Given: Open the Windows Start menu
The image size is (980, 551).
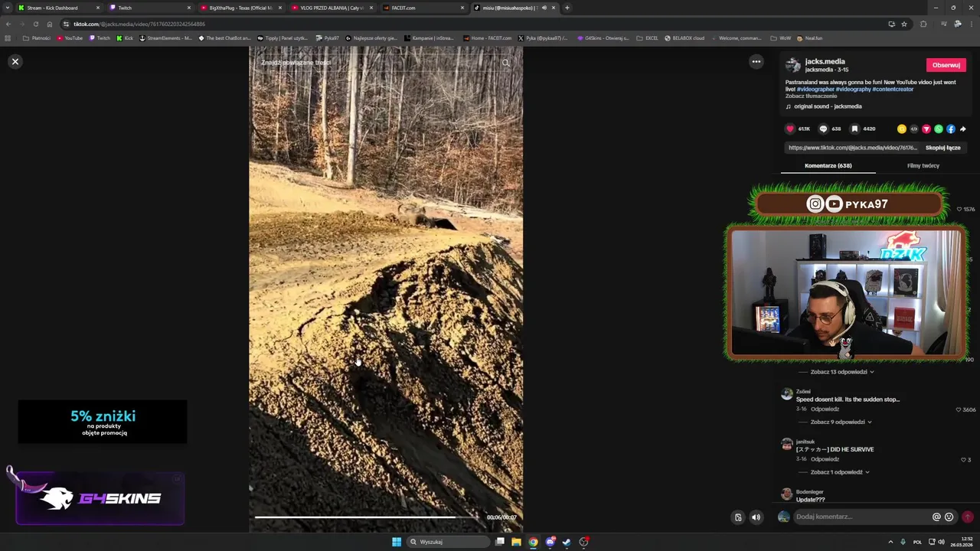Looking at the screenshot, I should [x=397, y=542].
